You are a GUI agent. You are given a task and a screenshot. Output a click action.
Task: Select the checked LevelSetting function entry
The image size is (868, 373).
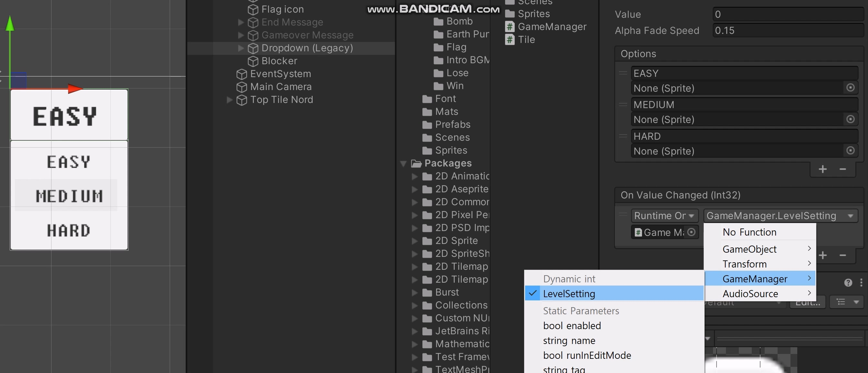tap(569, 294)
